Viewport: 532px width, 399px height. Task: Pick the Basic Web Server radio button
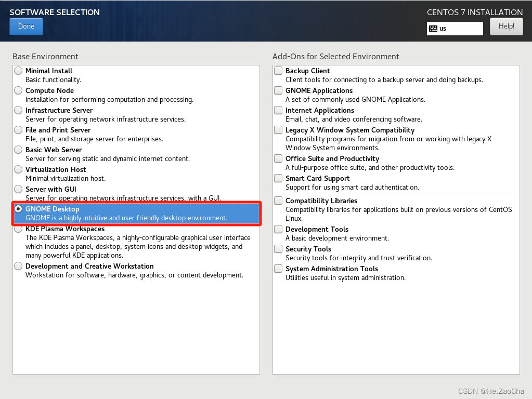[18, 149]
